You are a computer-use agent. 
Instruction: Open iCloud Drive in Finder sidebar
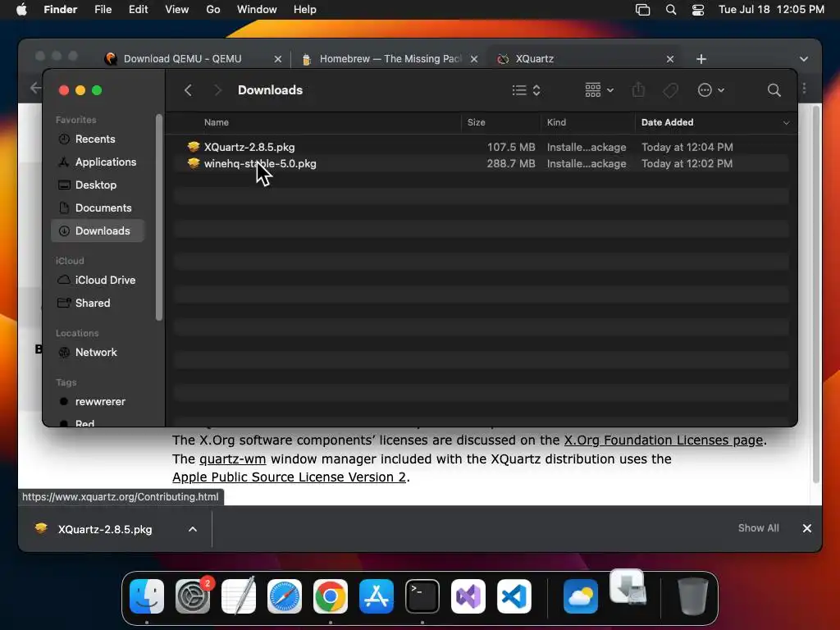point(98,281)
